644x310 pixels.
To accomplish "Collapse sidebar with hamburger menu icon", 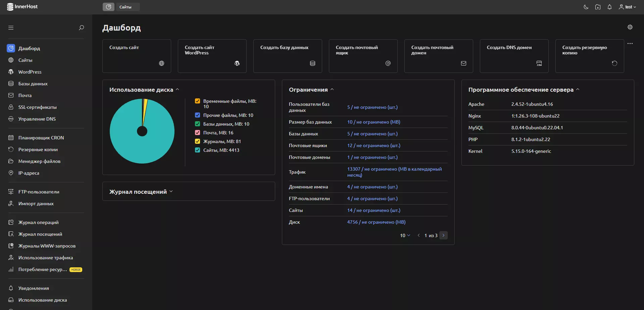I will click(x=11, y=28).
